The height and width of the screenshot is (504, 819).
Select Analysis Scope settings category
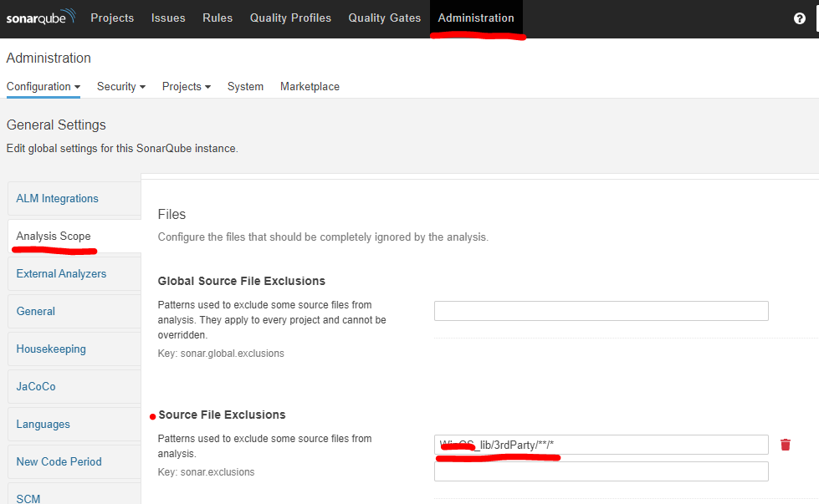click(74, 236)
